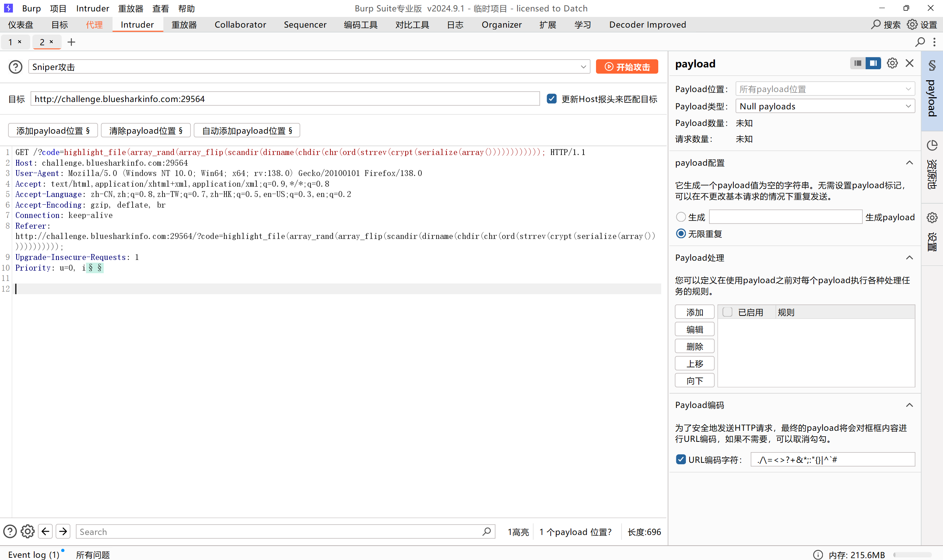Click the back arrow next to Search
The height and width of the screenshot is (560, 943).
pyautogui.click(x=45, y=531)
